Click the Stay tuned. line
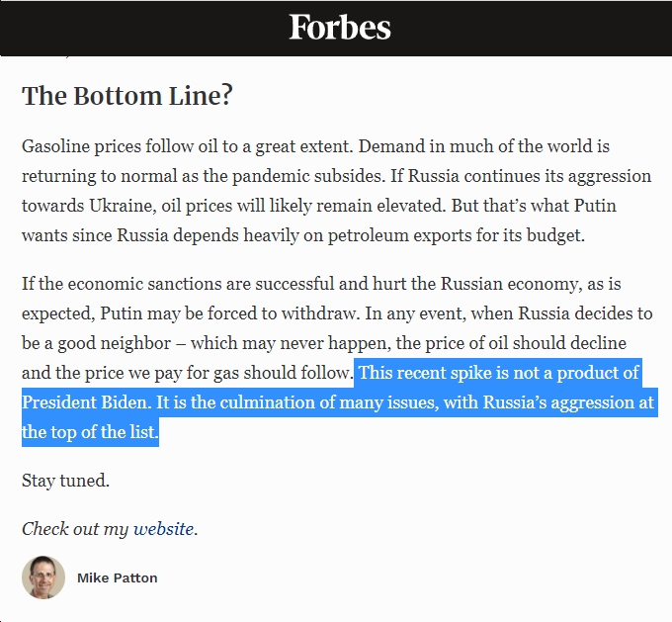Image resolution: width=672 pixels, height=622 pixels. [65, 481]
